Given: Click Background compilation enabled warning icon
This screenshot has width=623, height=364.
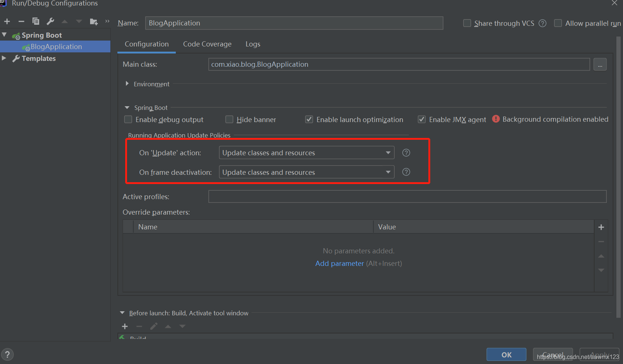Looking at the screenshot, I should point(496,119).
